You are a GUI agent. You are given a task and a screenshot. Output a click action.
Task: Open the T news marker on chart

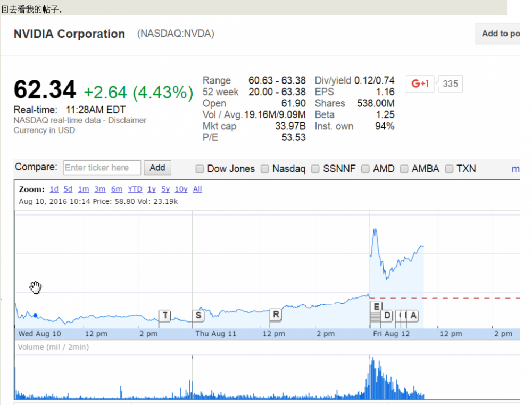coord(165,316)
